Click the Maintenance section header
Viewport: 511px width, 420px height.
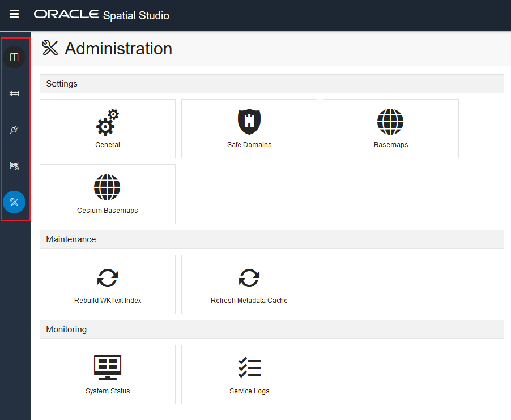click(272, 239)
